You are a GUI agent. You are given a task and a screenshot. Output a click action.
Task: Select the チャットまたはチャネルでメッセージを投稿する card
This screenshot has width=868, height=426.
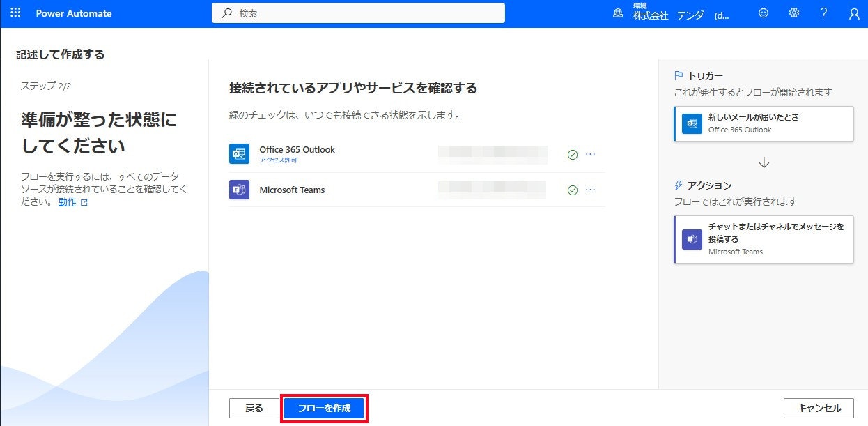pos(764,239)
